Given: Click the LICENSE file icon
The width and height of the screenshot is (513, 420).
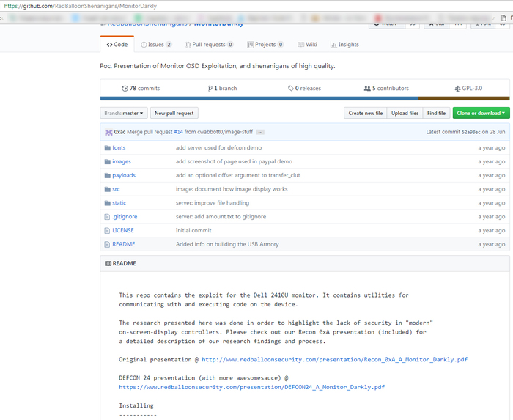Looking at the screenshot, I should [x=106, y=230].
